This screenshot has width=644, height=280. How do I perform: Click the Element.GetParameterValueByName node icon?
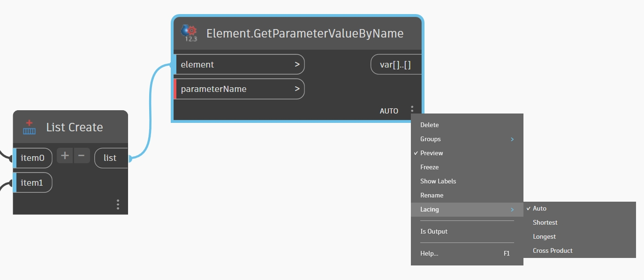coord(189,33)
